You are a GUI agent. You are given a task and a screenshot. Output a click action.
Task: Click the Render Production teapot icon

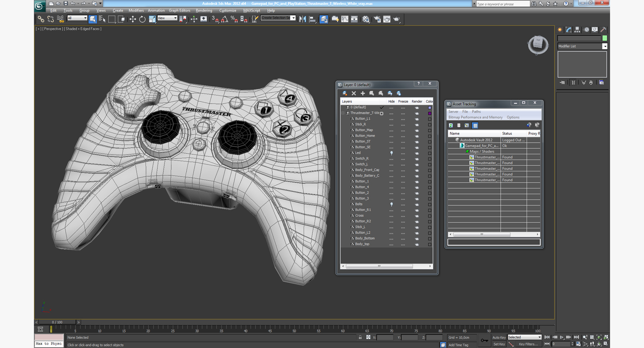click(x=397, y=19)
